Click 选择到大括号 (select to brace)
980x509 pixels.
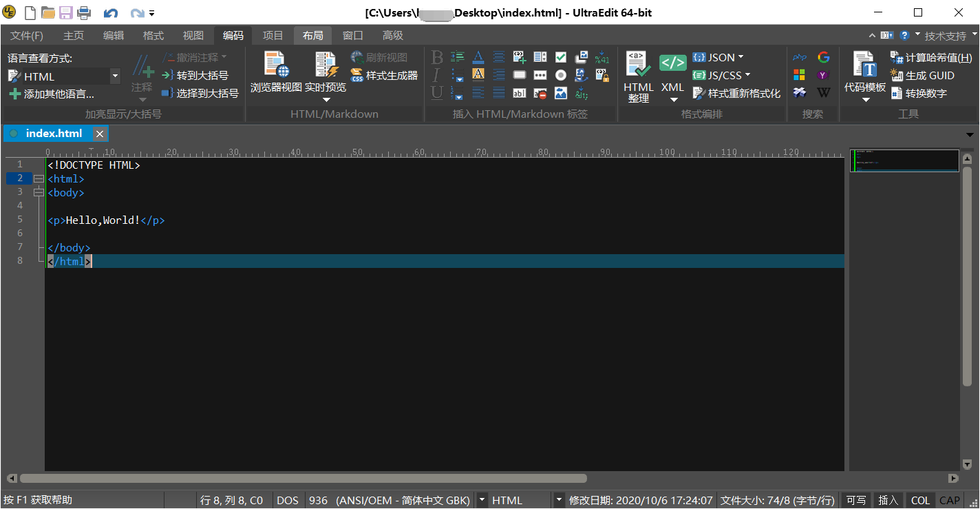(x=200, y=93)
